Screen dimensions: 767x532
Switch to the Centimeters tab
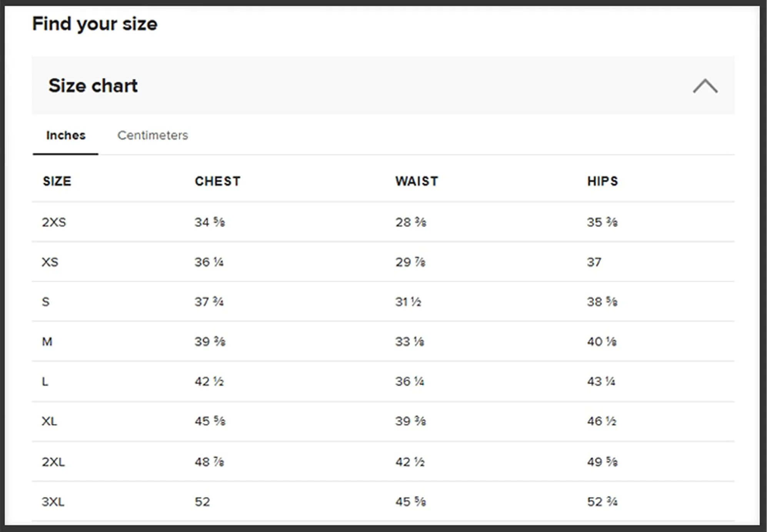pyautogui.click(x=153, y=135)
